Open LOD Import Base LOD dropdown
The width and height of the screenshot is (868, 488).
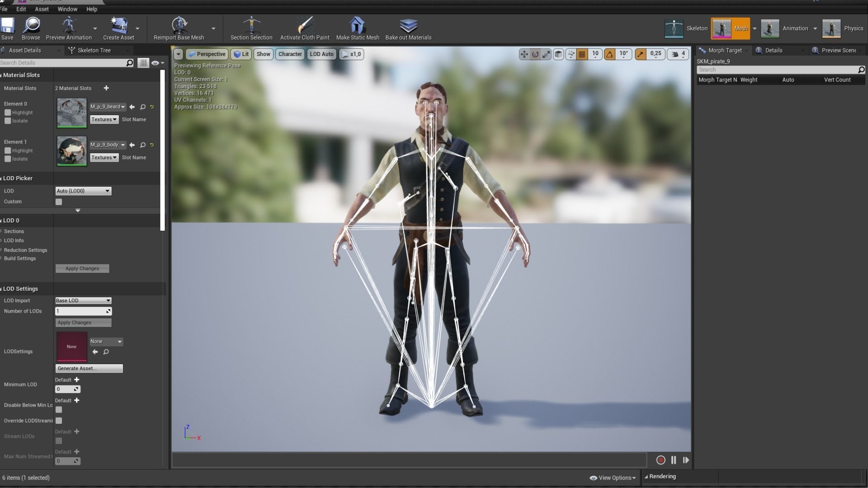click(83, 300)
